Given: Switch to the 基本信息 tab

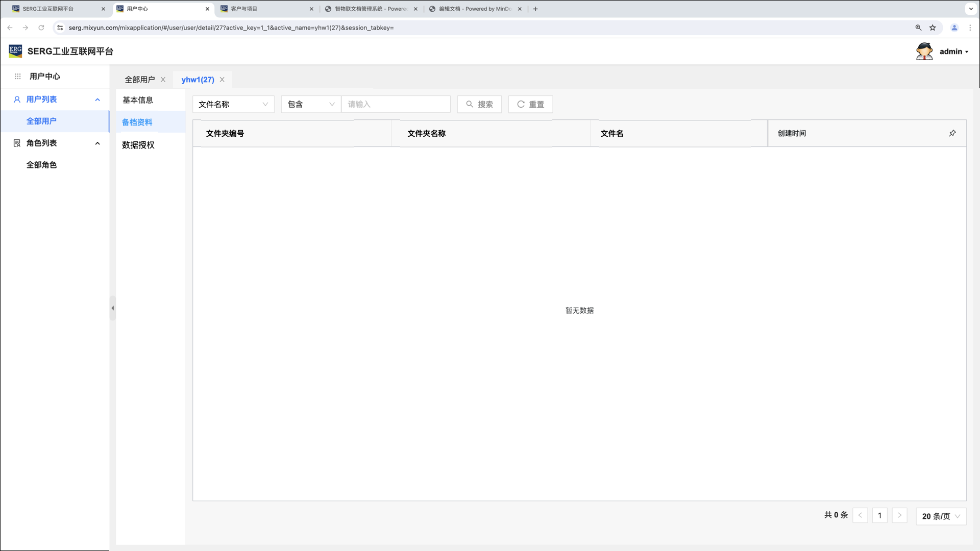Looking at the screenshot, I should (138, 100).
